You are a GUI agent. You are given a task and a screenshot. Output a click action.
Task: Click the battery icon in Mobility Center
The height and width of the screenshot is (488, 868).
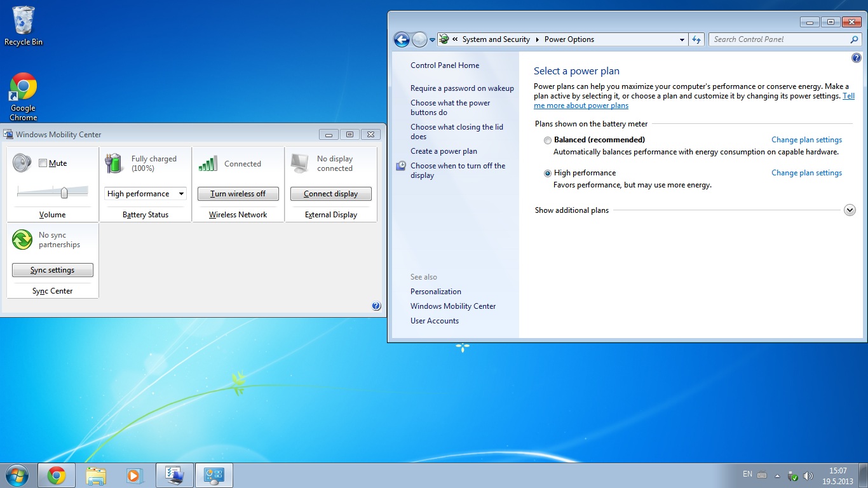coord(114,163)
